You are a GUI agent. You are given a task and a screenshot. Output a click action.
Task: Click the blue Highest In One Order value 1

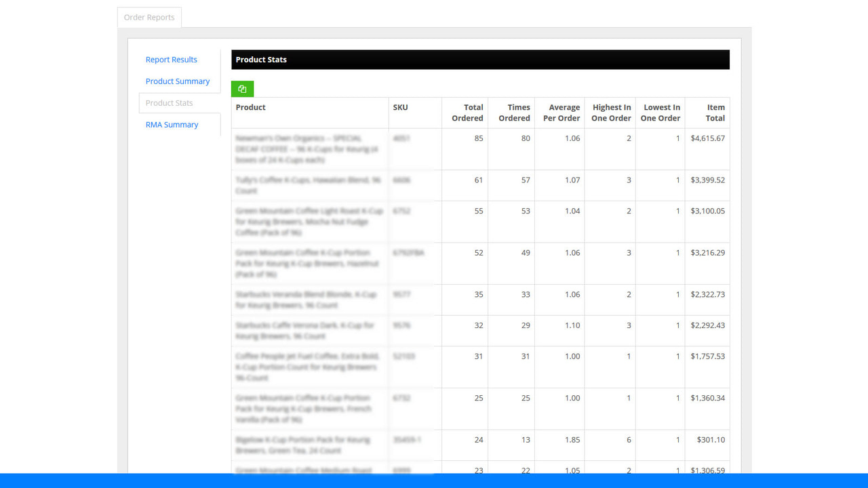pos(629,356)
